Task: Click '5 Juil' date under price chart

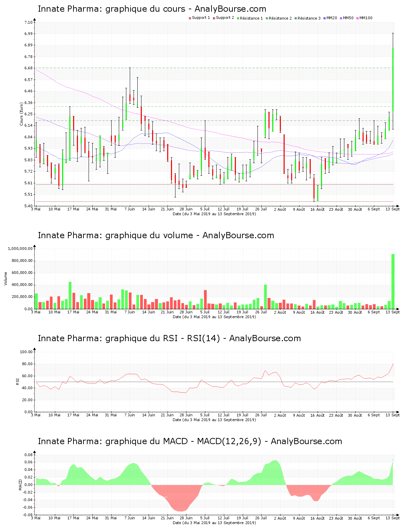Action: click(x=205, y=209)
